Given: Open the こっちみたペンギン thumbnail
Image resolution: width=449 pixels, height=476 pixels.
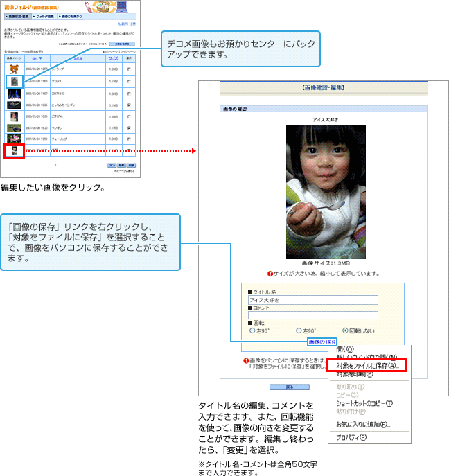Looking at the screenshot, I should point(15,105).
